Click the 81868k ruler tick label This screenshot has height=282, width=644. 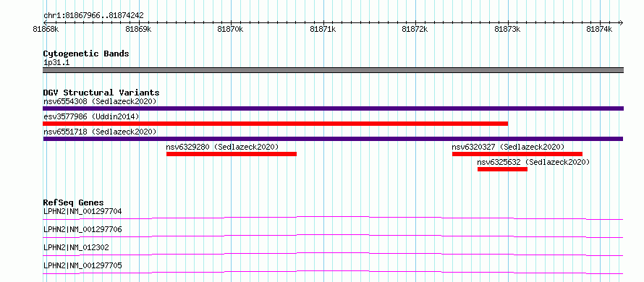point(46,30)
